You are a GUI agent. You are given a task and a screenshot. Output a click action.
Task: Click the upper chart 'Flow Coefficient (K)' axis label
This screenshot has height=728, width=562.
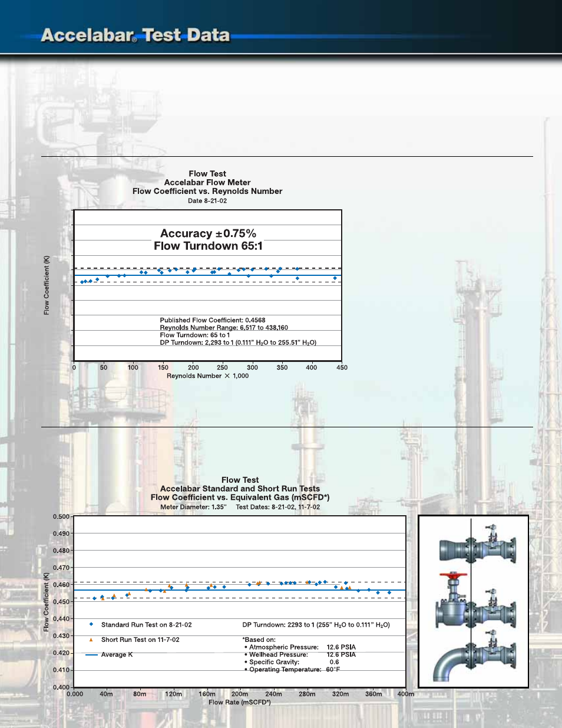[47, 285]
